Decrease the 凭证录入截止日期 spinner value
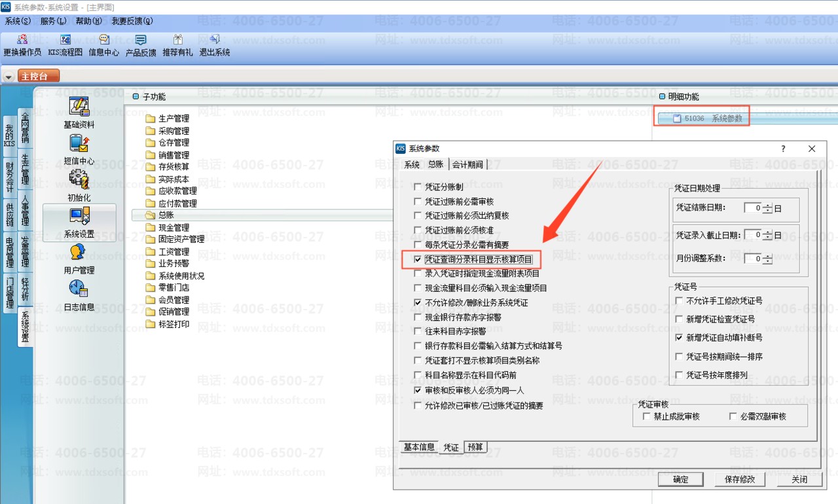The width and height of the screenshot is (838, 504). [767, 238]
